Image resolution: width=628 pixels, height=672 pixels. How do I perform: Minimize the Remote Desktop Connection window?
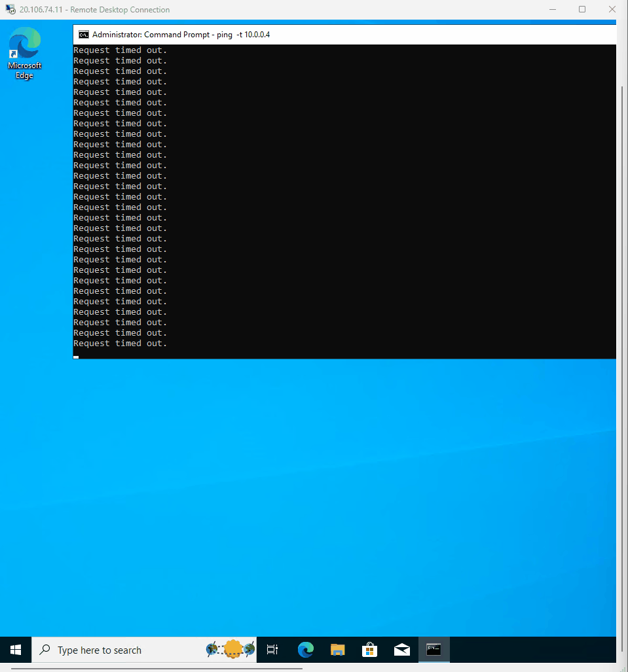tap(553, 9)
